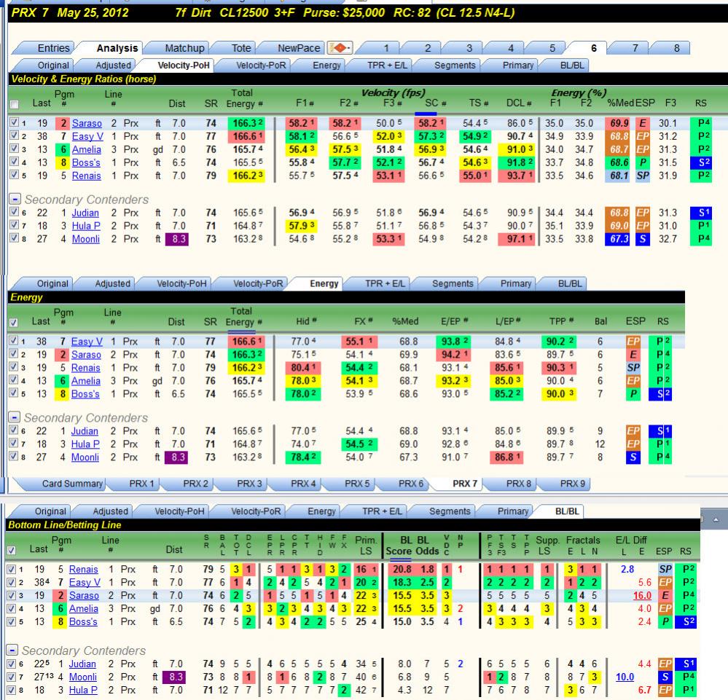Select race number 7 tab
This screenshot has height=700, width=728.
coord(635,48)
